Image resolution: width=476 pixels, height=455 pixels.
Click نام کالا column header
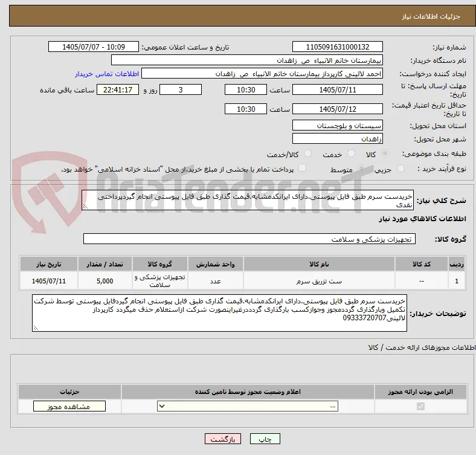(x=319, y=264)
